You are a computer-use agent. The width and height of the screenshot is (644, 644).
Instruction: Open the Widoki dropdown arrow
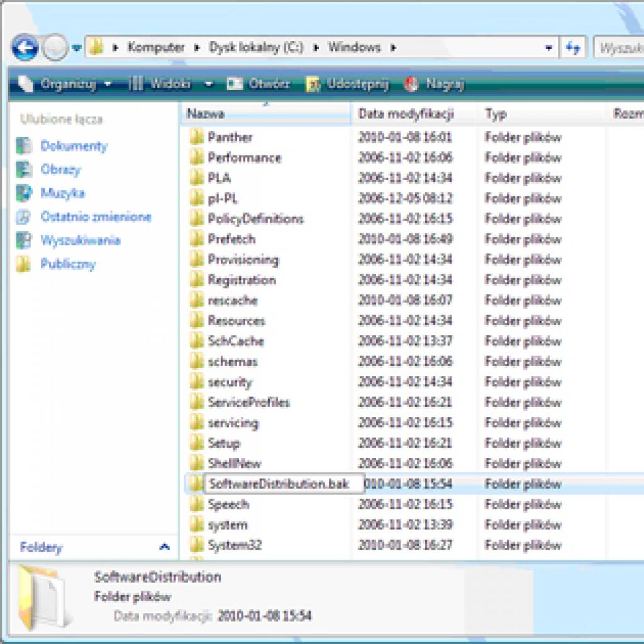[209, 84]
